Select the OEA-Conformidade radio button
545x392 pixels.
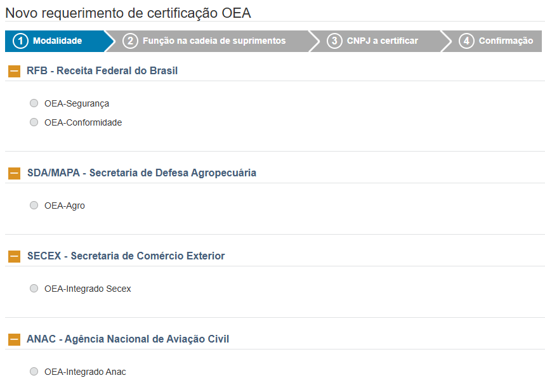[34, 122]
